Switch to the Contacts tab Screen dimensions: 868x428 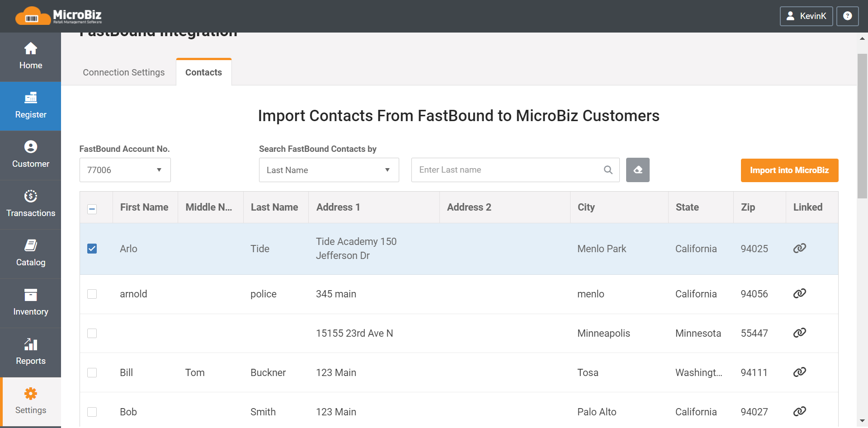[203, 72]
